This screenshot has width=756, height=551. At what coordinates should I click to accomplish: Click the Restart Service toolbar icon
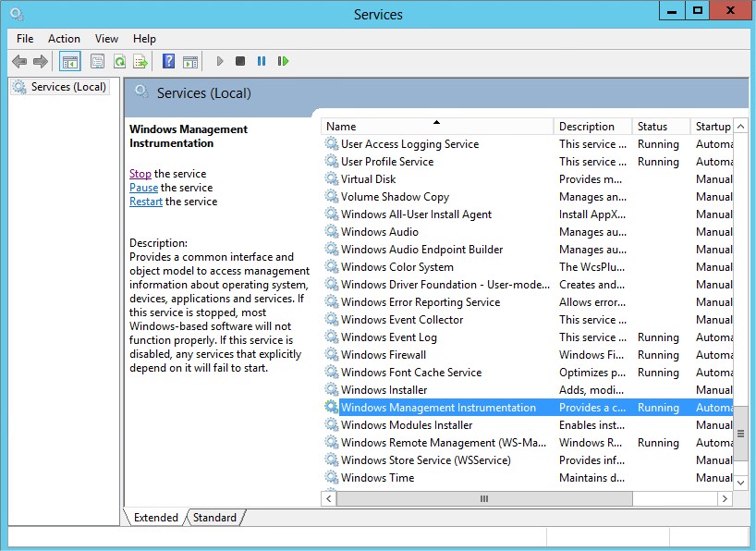[x=283, y=62]
